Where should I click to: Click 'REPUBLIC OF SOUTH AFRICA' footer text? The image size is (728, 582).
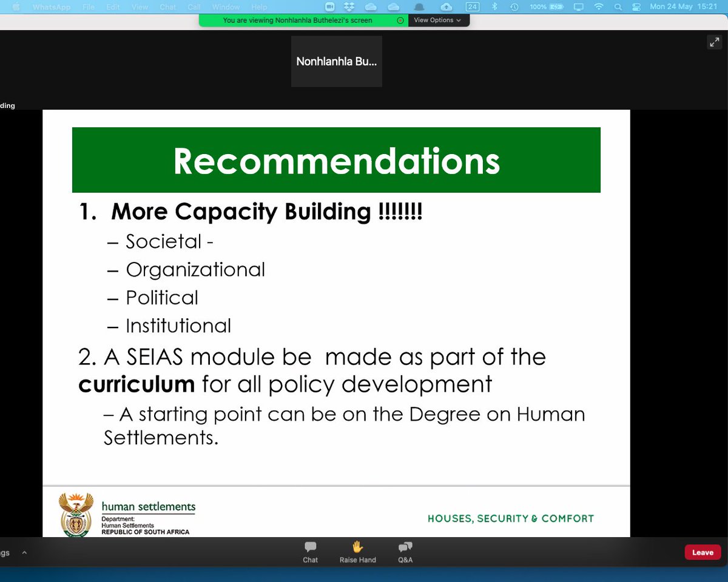(146, 532)
